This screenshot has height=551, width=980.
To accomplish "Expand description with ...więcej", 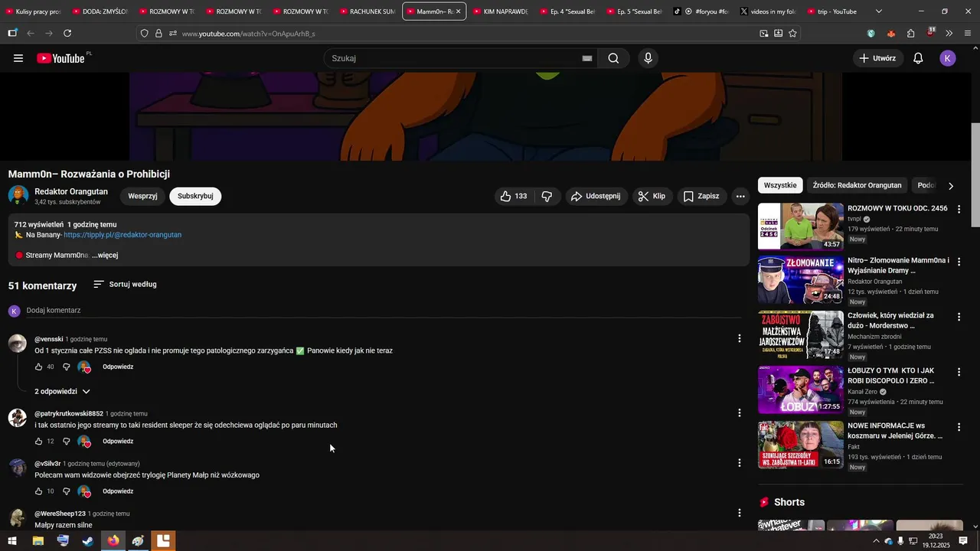I will click(105, 255).
